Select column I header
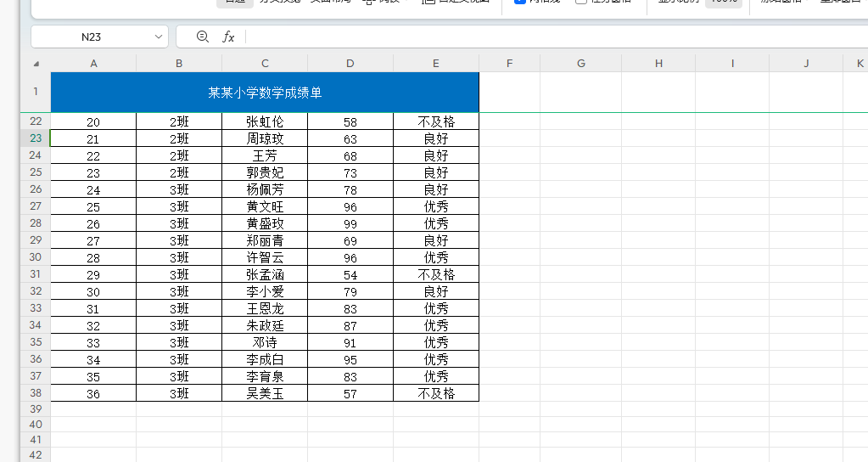Screen dimensions: 868x462 (x=732, y=64)
